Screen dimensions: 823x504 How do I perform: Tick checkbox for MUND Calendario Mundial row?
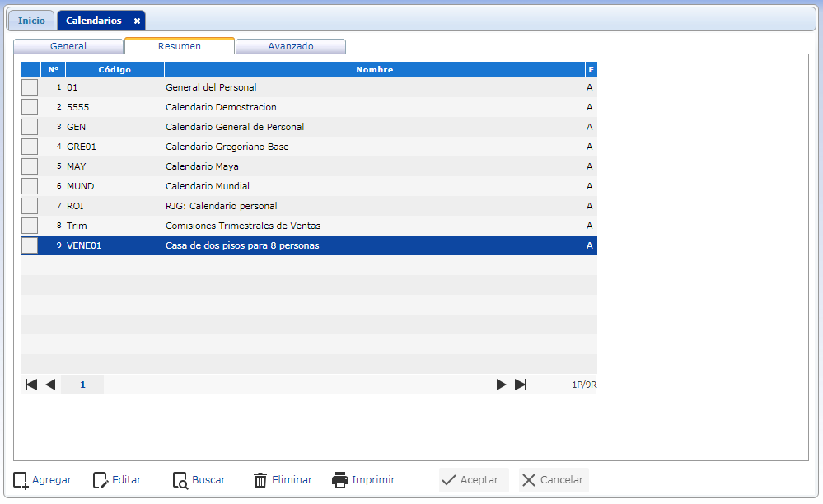pos(30,186)
